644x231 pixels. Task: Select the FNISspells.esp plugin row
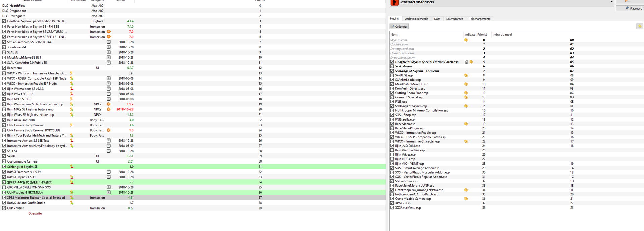(x=517, y=119)
